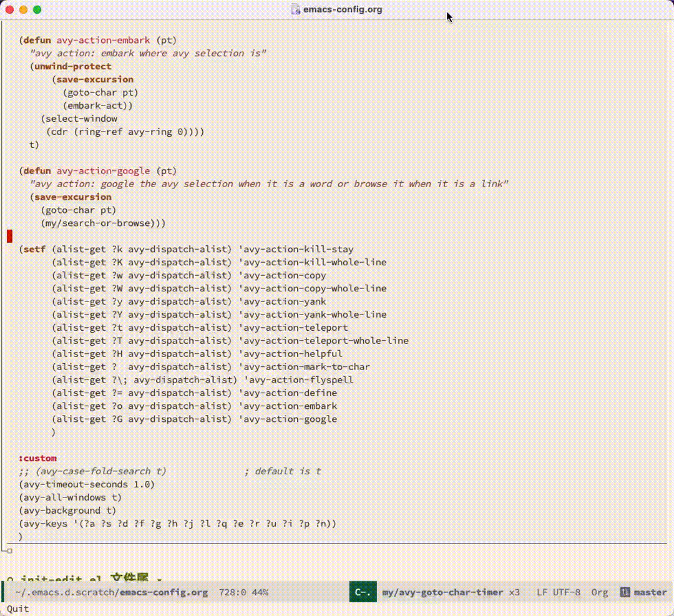This screenshot has width=674, height=616.
Task: Click 'avy-action-flyspell symbol
Action: (x=299, y=380)
